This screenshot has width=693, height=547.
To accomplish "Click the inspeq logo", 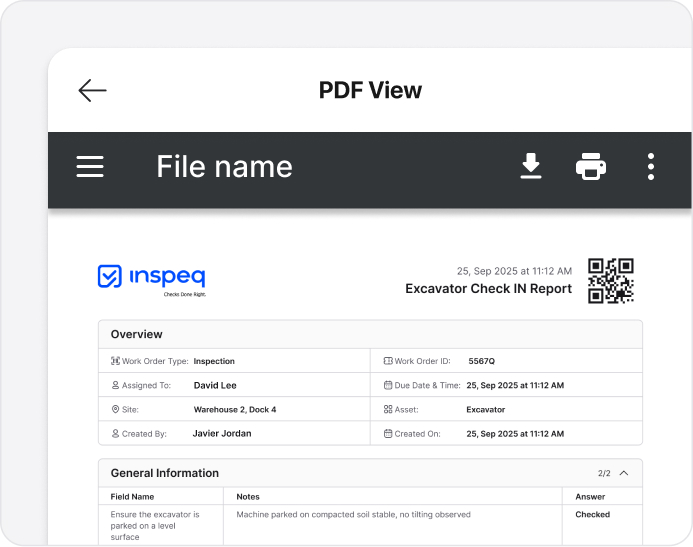I will click(x=152, y=280).
